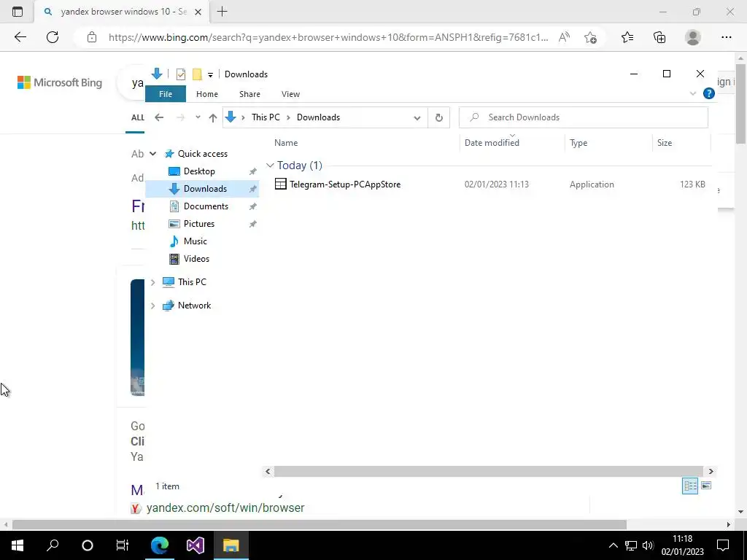This screenshot has width=747, height=560.
Task: Open Task View on taskbar
Action: click(x=123, y=545)
